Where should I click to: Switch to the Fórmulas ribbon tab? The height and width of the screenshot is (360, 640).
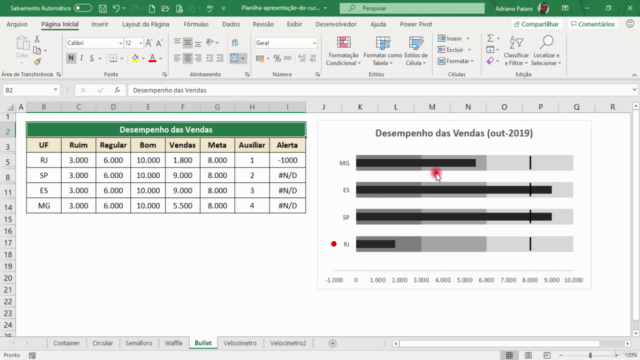click(x=196, y=24)
